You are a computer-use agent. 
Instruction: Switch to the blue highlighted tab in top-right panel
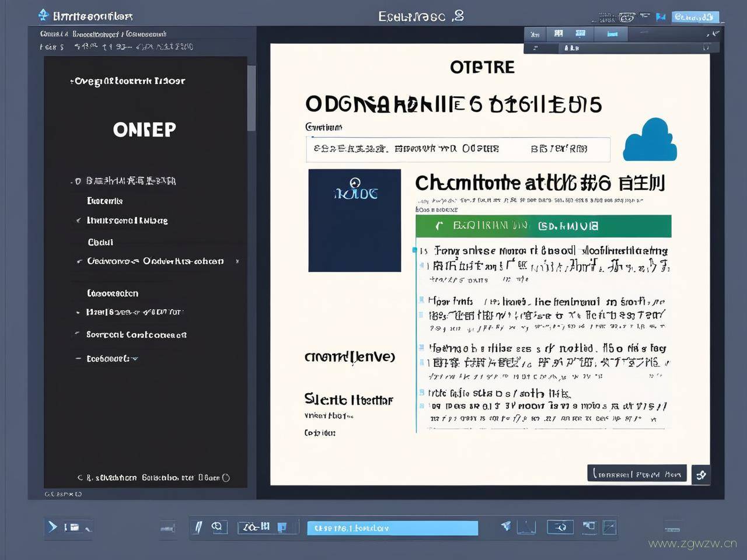click(x=612, y=34)
